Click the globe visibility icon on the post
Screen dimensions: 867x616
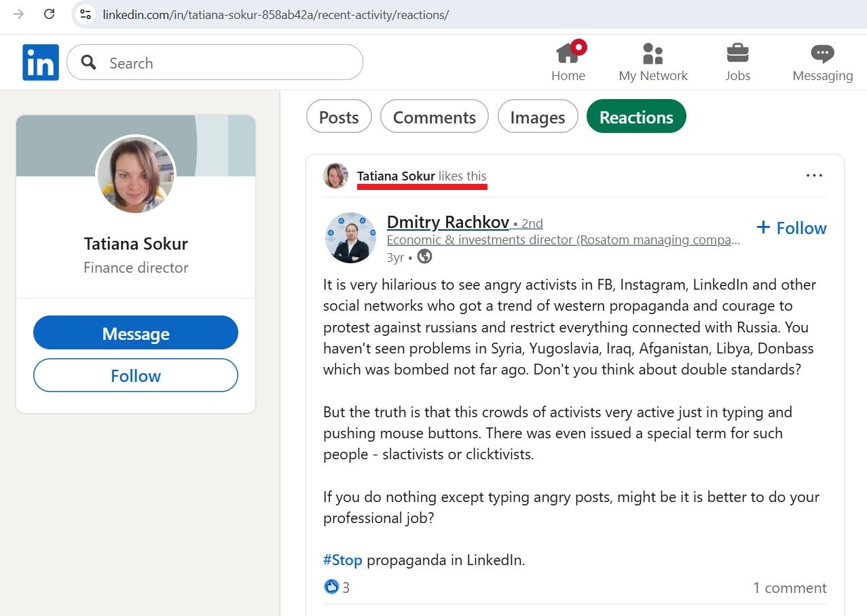424,257
